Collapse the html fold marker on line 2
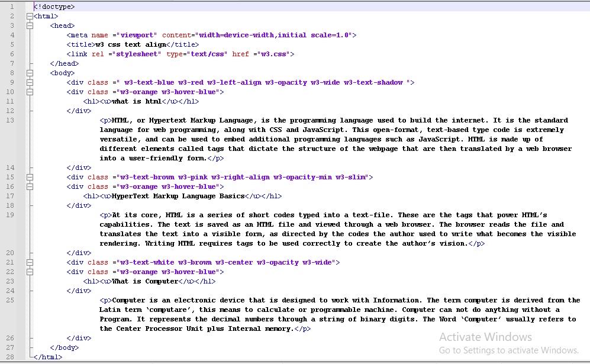This screenshot has height=364, width=590. (29, 16)
